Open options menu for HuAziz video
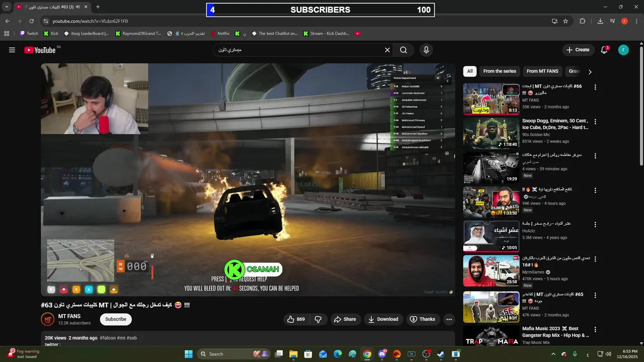This screenshot has width=644, height=362. tap(595, 225)
